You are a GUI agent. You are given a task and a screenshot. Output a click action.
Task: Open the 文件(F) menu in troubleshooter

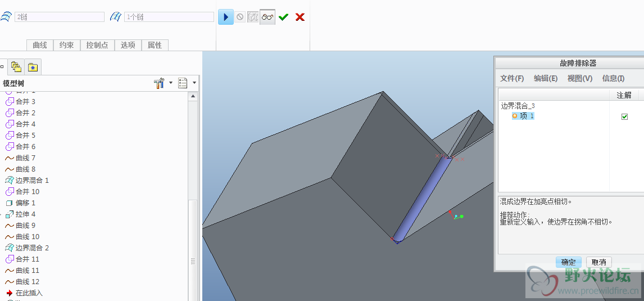click(512, 78)
